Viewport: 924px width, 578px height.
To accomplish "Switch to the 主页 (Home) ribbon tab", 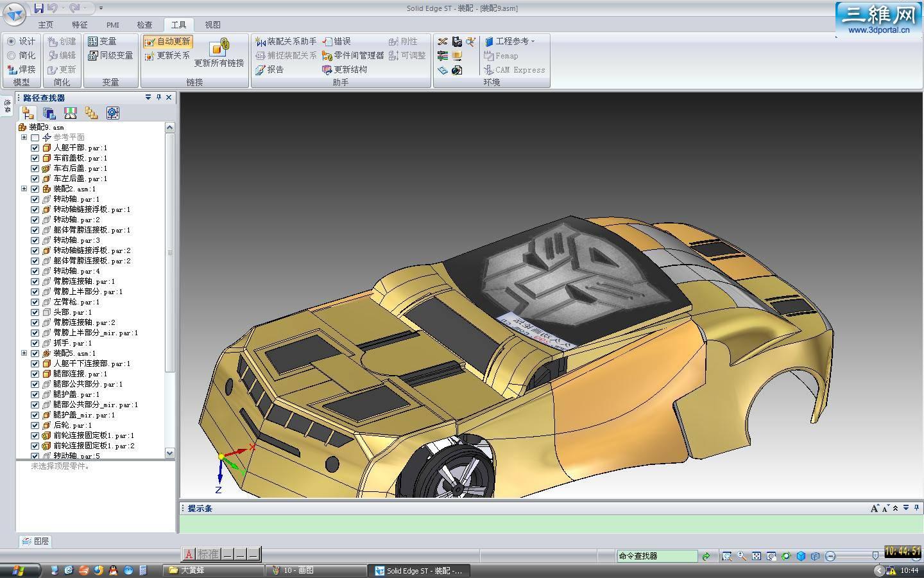I will (x=46, y=24).
